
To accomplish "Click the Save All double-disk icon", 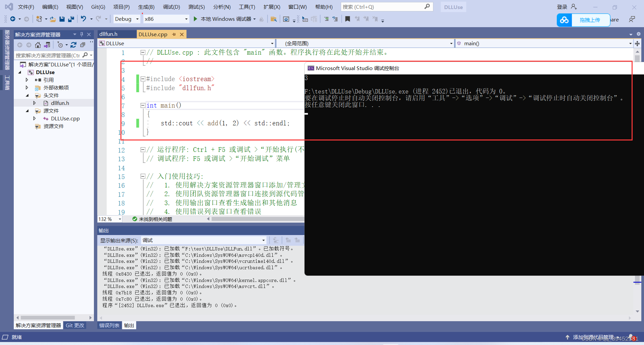I will click(x=71, y=19).
